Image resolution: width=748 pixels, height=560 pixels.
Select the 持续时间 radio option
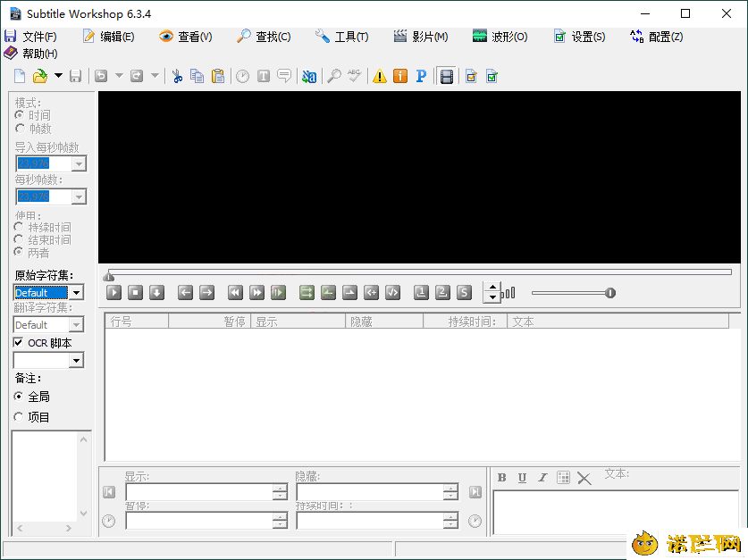tap(19, 227)
